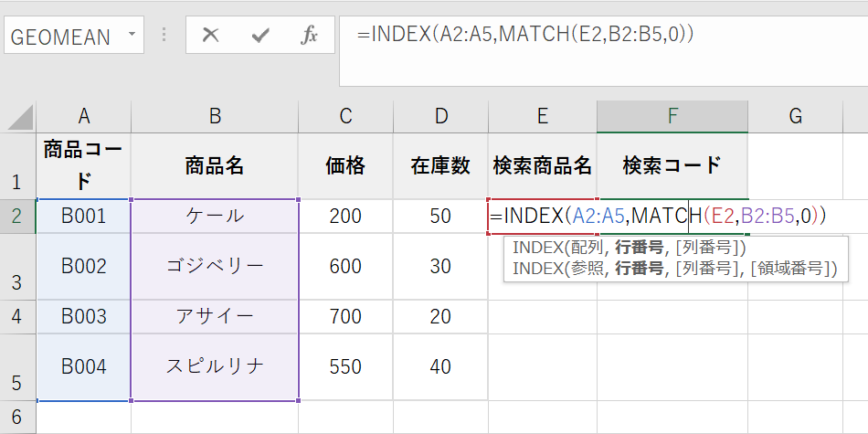
Task: Click the price cell showing 700
Action: (x=345, y=316)
